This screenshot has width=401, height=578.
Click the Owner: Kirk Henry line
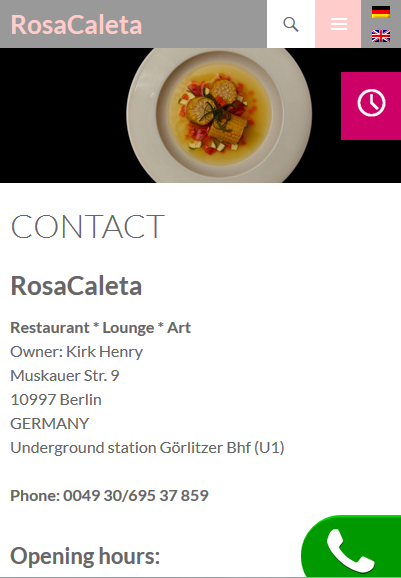[77, 352]
